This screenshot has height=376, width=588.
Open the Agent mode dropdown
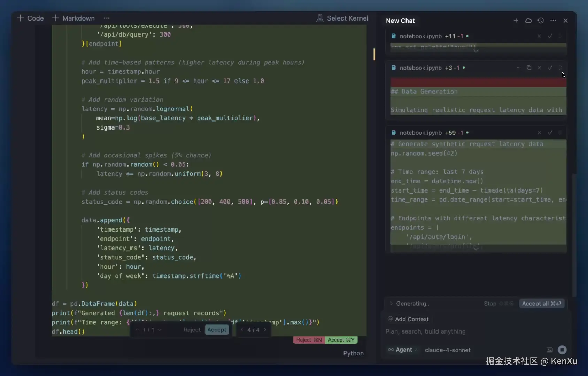(403, 350)
